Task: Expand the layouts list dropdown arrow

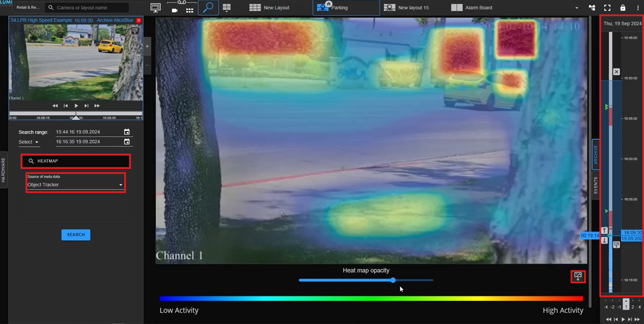Action: [576, 7]
